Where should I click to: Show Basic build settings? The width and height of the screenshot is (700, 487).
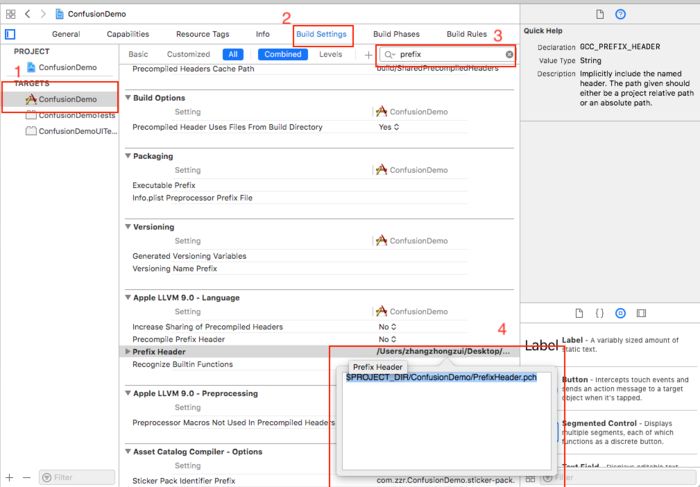[x=138, y=54]
